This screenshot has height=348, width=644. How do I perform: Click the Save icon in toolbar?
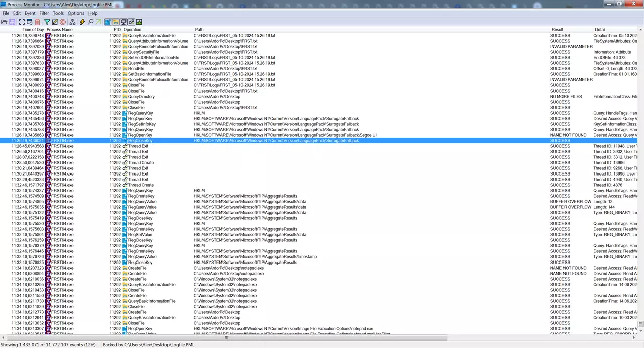click(x=12, y=22)
